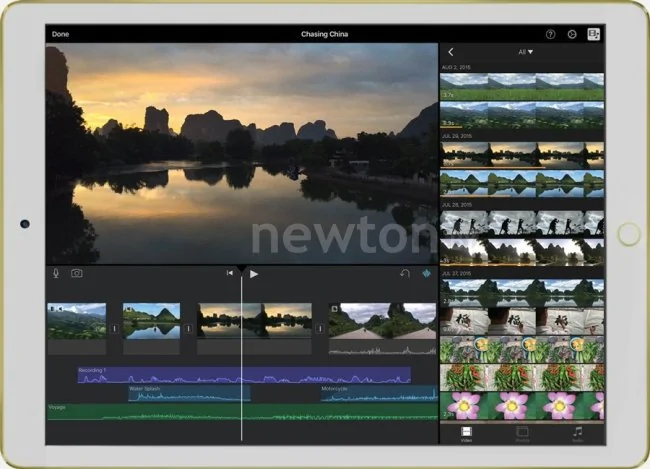650x469 pixels.
Task: Click the microphone voiceover record icon
Action: click(56, 273)
